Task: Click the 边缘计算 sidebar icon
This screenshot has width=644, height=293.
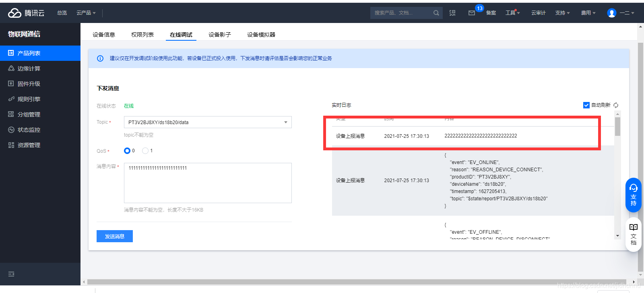Action: [11, 68]
